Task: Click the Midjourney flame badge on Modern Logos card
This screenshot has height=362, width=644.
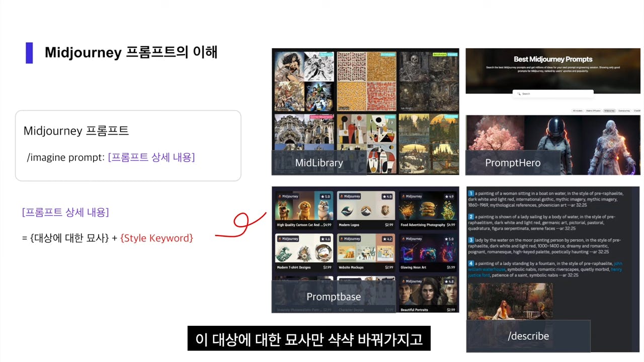Action: pyautogui.click(x=350, y=197)
